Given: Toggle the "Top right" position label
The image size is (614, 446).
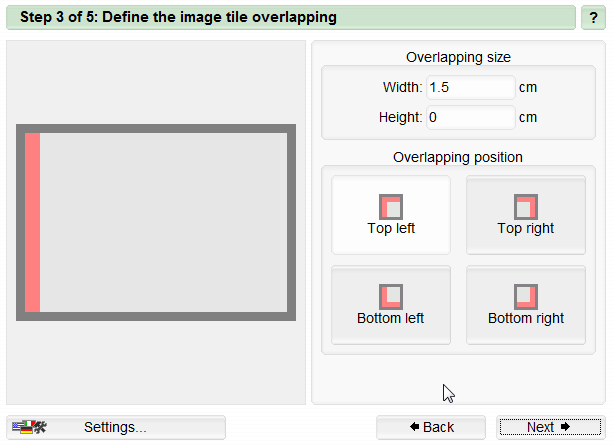Looking at the screenshot, I should coord(526,228).
